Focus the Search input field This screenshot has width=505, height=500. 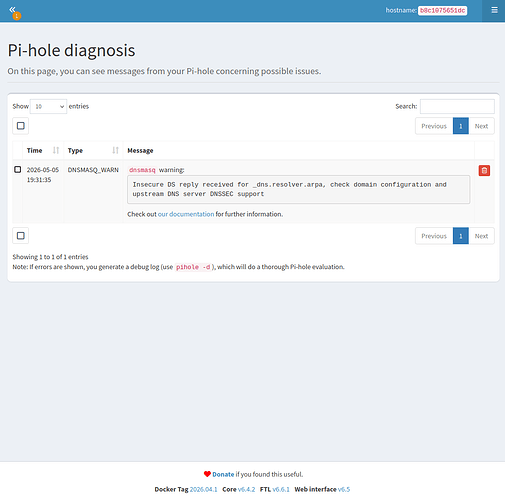[457, 106]
